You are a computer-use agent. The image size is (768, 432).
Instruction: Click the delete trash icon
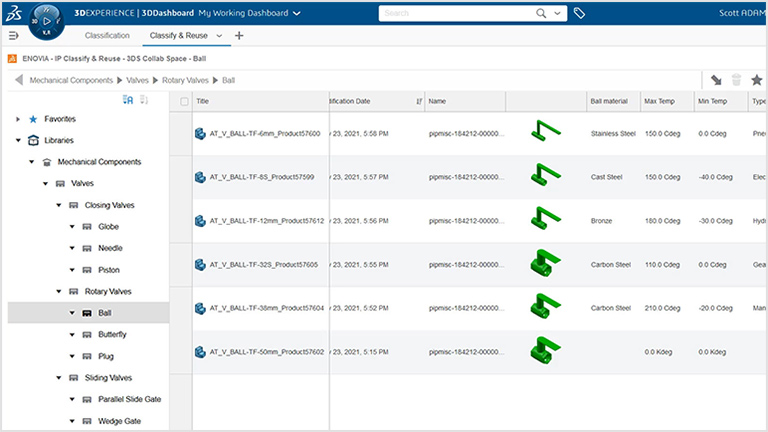737,79
